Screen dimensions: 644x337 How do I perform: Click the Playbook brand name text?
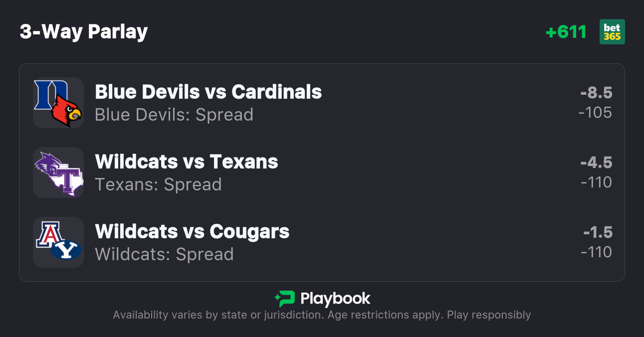click(x=335, y=299)
